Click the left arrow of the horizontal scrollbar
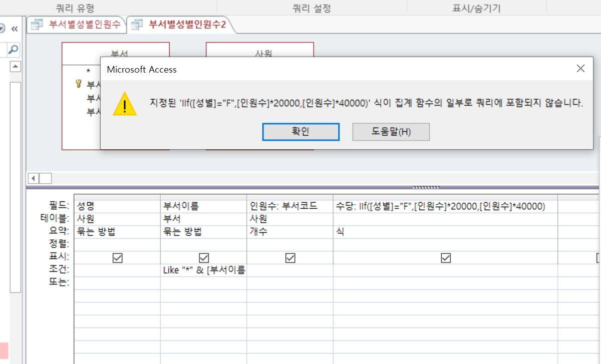The image size is (601, 364). [34, 178]
